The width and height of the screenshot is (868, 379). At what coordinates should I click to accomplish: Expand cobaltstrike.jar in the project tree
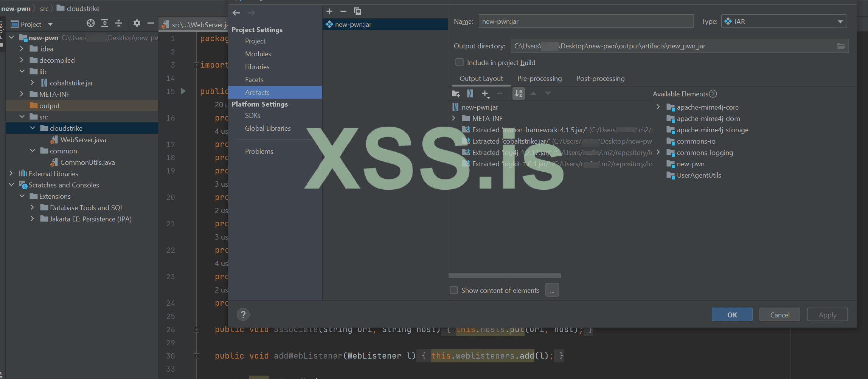32,83
